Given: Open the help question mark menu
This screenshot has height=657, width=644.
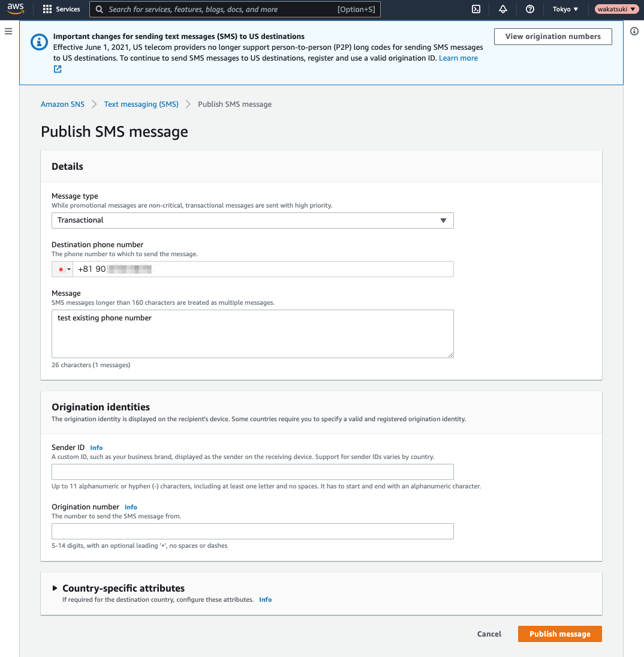Looking at the screenshot, I should (529, 9).
